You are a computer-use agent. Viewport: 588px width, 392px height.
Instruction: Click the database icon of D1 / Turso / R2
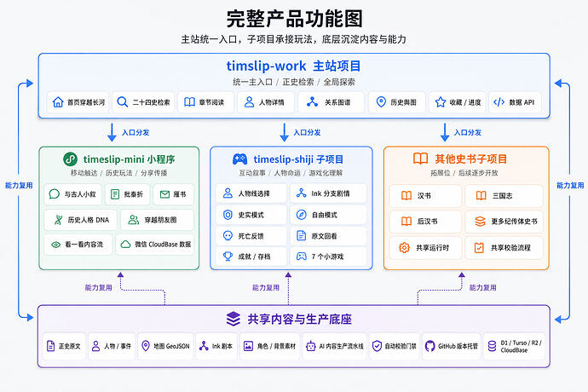(x=492, y=346)
